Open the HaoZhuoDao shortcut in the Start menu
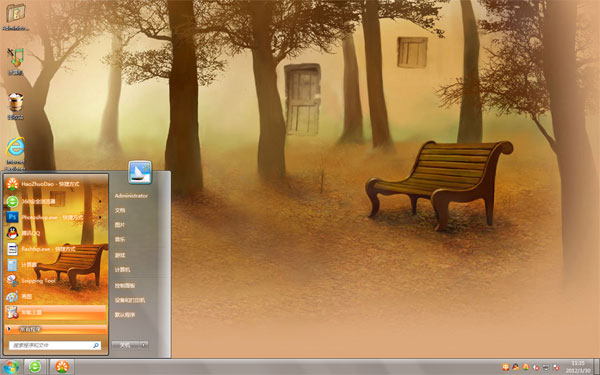This screenshot has width=600, height=375. [x=55, y=184]
